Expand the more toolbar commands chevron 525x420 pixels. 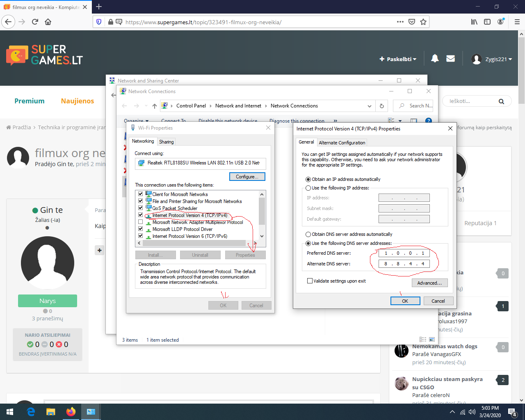[336, 121]
